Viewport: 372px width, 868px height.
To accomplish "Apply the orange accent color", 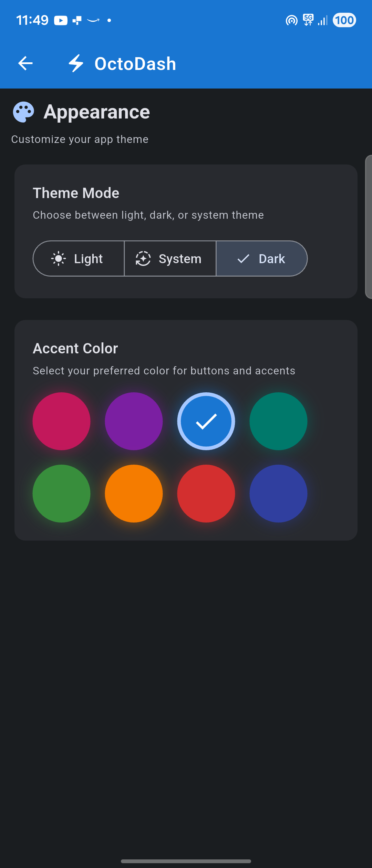I will tap(134, 494).
